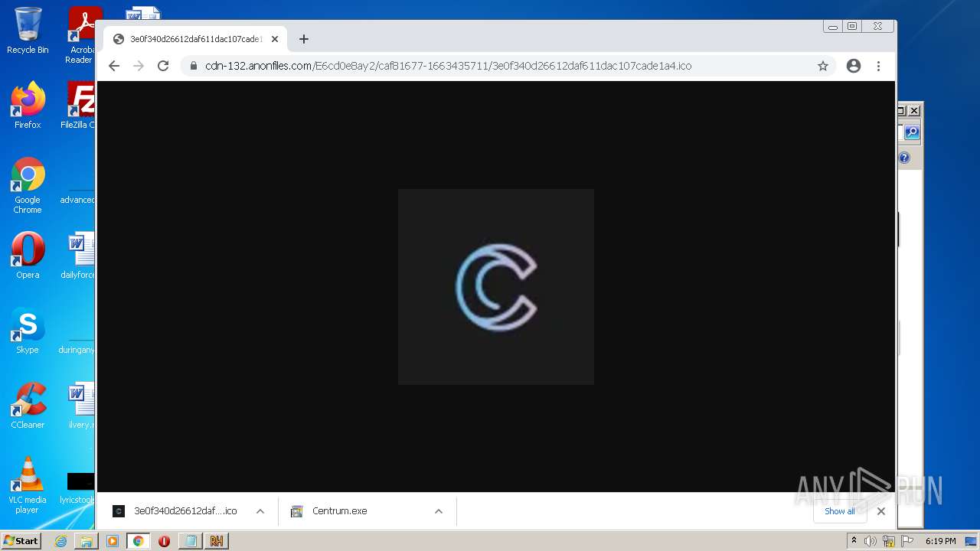
Task: Show all downloads
Action: pos(840,511)
